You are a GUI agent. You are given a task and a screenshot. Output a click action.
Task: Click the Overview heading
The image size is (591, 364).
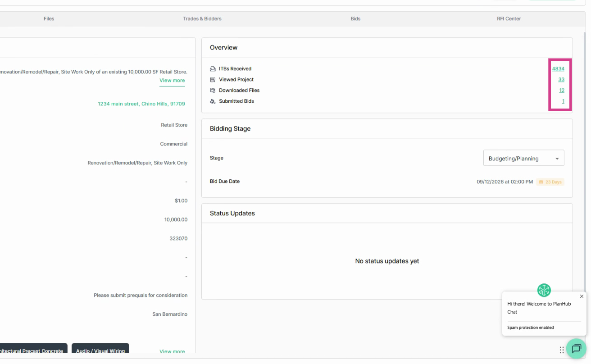click(224, 48)
